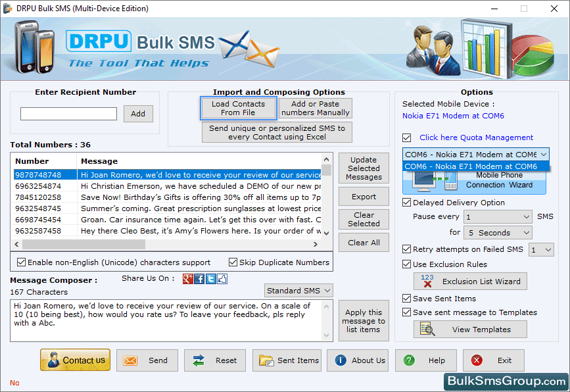Click the message list horizontal scrollbar thumb
The height and width of the screenshot is (392, 570).
[x=84, y=245]
